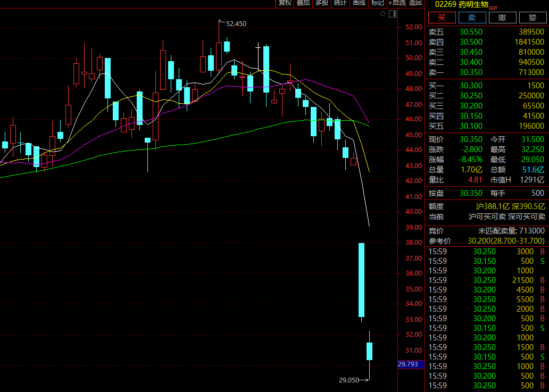Select the 画线 drawing tool
Viewport: 549px width, 392px height.
(359, 3)
